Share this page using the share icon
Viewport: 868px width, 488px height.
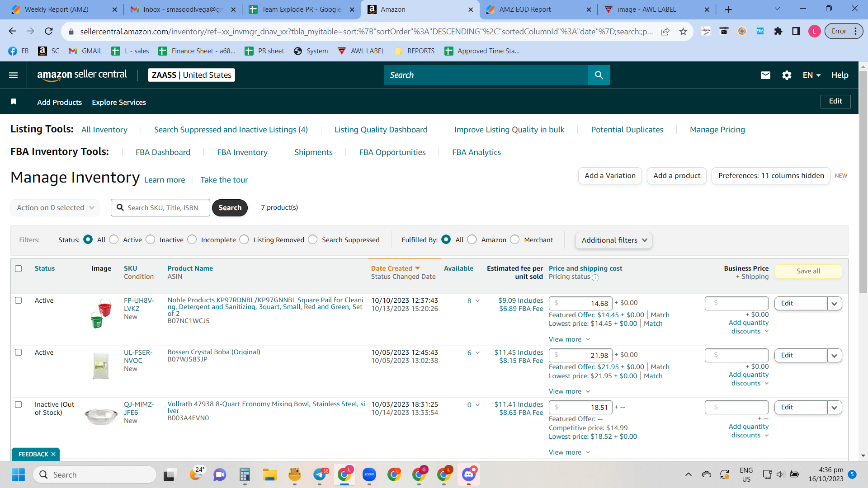point(665,31)
